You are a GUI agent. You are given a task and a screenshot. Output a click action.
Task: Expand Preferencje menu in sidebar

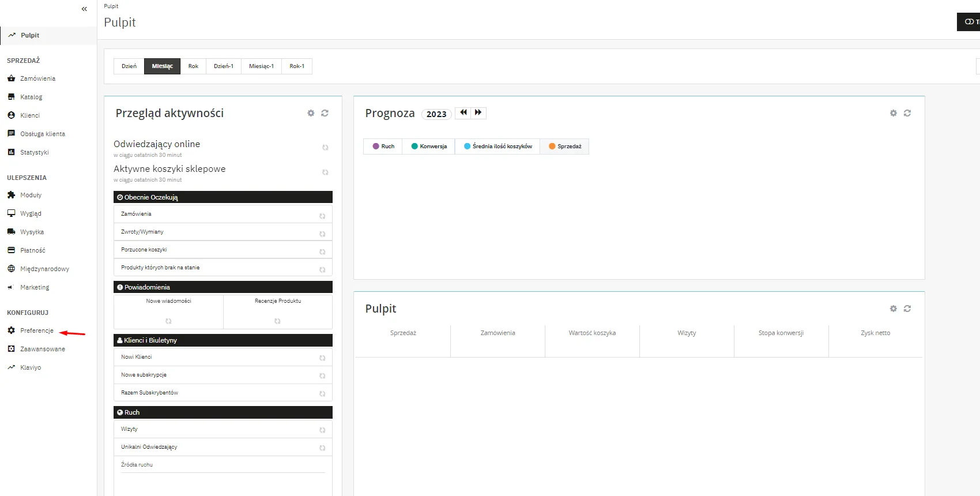pos(37,330)
